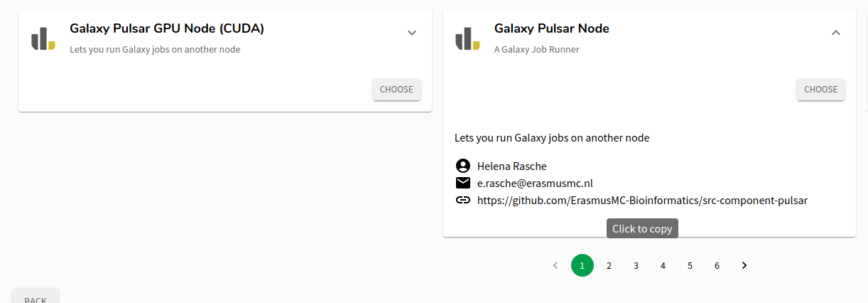Click the envelope email icon

(463, 183)
